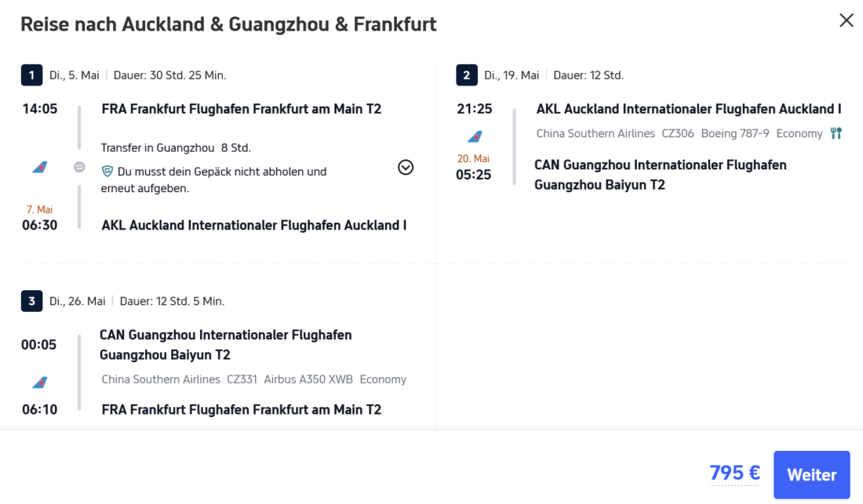Click the segment 1 number badge
863x504 pixels.
[x=31, y=75]
